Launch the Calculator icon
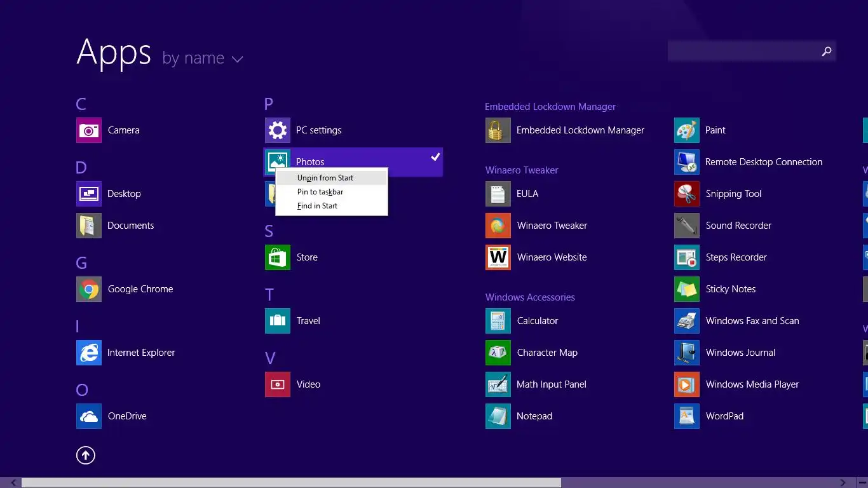868x488 pixels. click(x=498, y=321)
